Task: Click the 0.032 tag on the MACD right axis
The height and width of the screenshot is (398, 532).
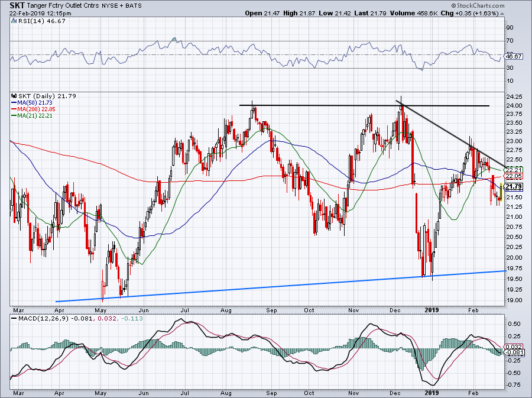Action: (514, 347)
